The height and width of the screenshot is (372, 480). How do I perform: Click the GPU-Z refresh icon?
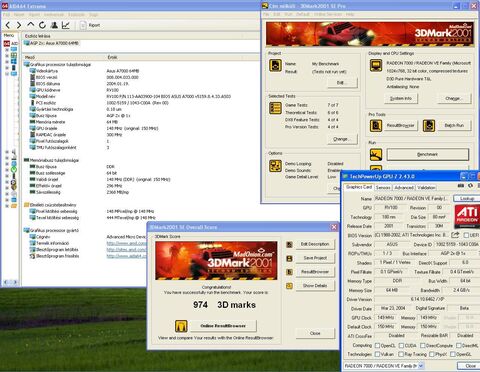coord(470,186)
